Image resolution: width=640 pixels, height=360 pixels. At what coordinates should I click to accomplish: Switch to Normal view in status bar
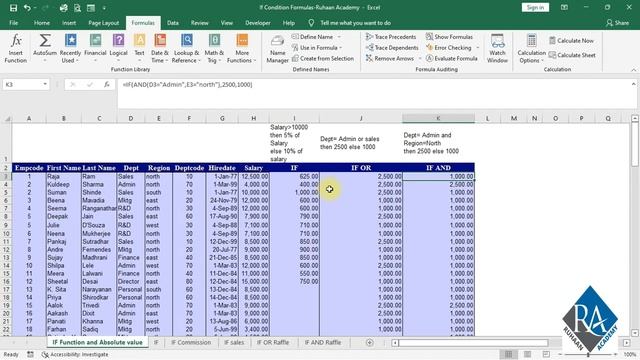(x=509, y=354)
